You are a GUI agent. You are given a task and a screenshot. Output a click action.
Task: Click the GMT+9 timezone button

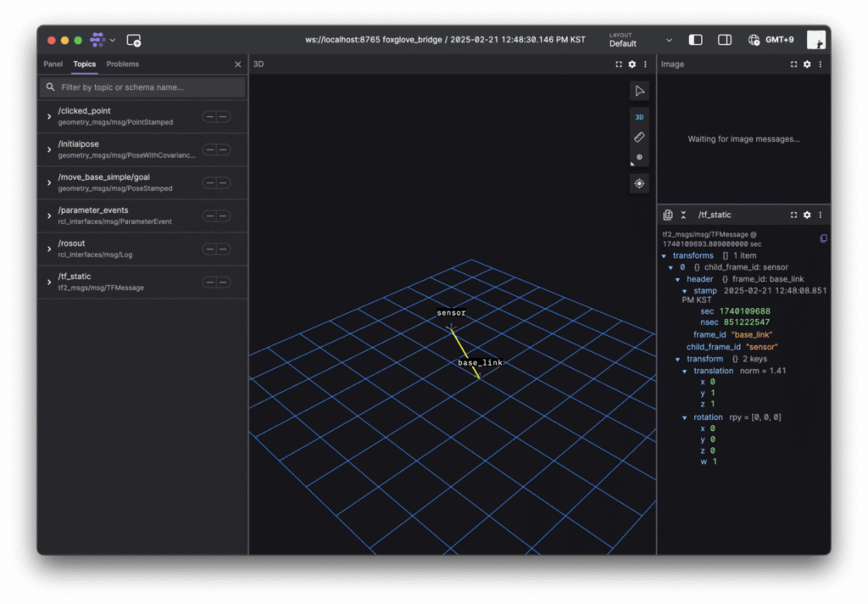point(771,40)
